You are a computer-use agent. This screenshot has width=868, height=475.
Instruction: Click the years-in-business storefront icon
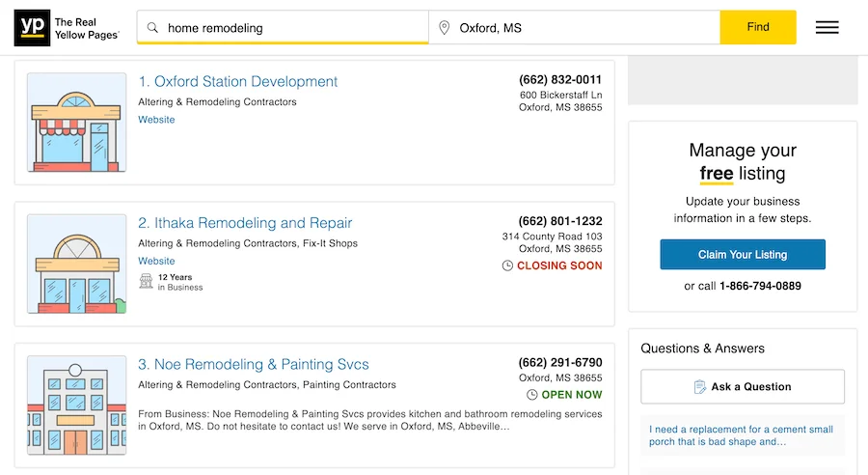point(147,282)
